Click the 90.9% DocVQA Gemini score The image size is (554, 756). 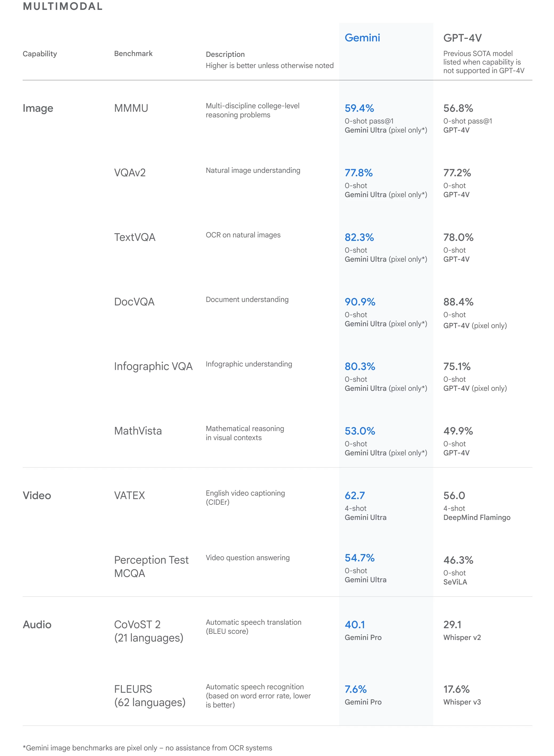coord(360,302)
